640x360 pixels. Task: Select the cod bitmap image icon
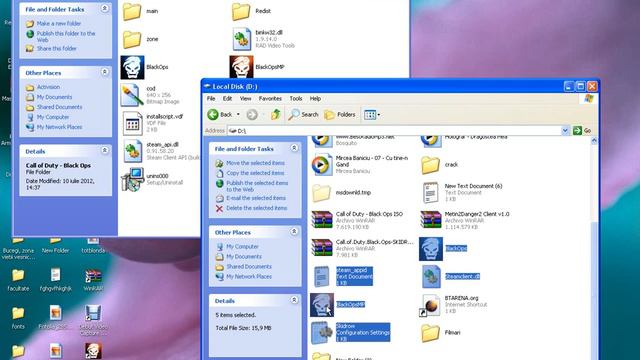(132, 95)
